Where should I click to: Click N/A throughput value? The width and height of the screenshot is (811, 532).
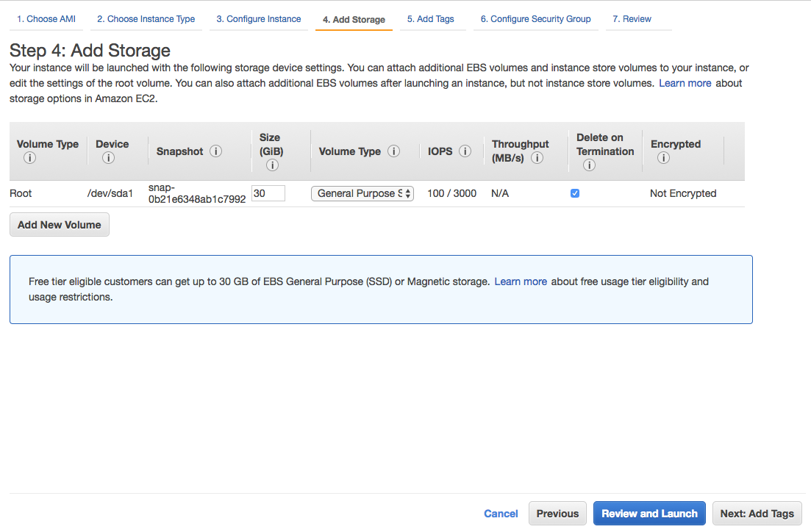(500, 193)
